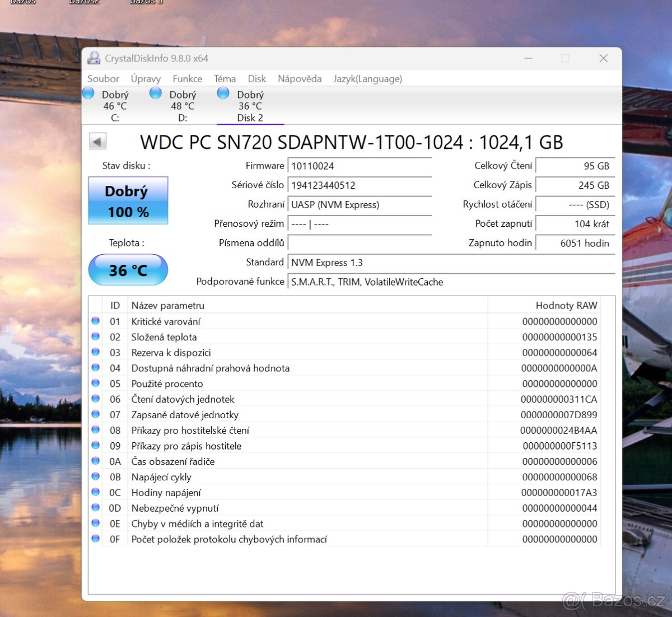The width and height of the screenshot is (672, 617).
Task: Click the Hodnoty RAW column header
Action: pyautogui.click(x=544, y=305)
